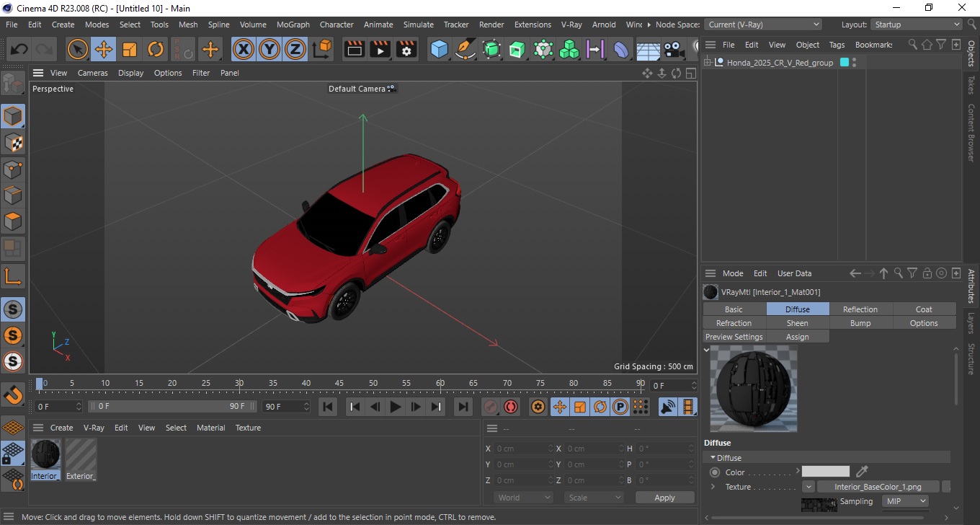Click Refraction tab
This screenshot has height=525, width=980.
click(734, 323)
